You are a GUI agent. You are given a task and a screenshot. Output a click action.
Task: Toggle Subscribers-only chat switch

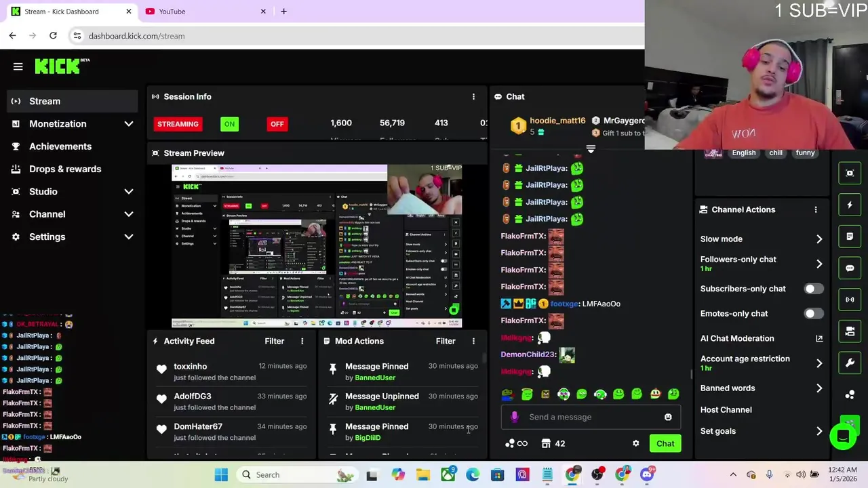pyautogui.click(x=813, y=289)
